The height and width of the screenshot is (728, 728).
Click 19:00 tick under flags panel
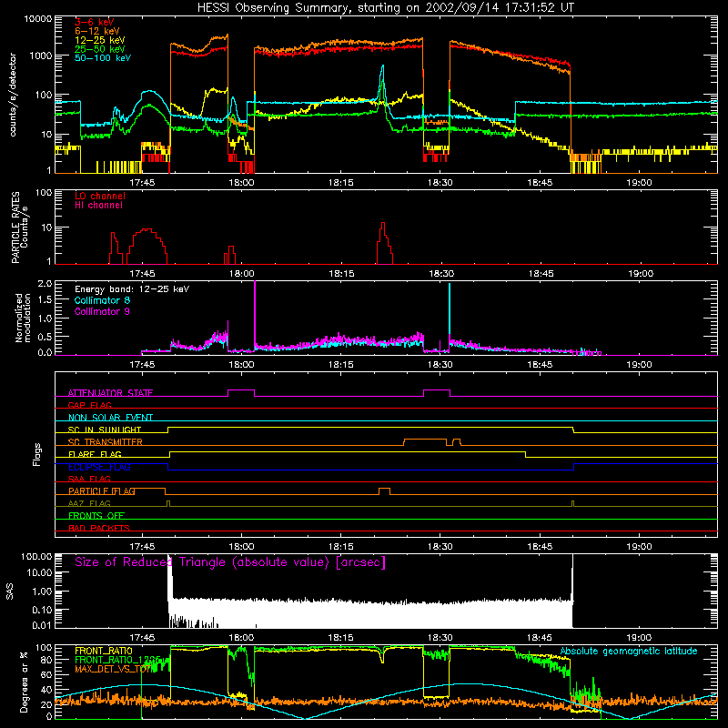pyautogui.click(x=640, y=547)
